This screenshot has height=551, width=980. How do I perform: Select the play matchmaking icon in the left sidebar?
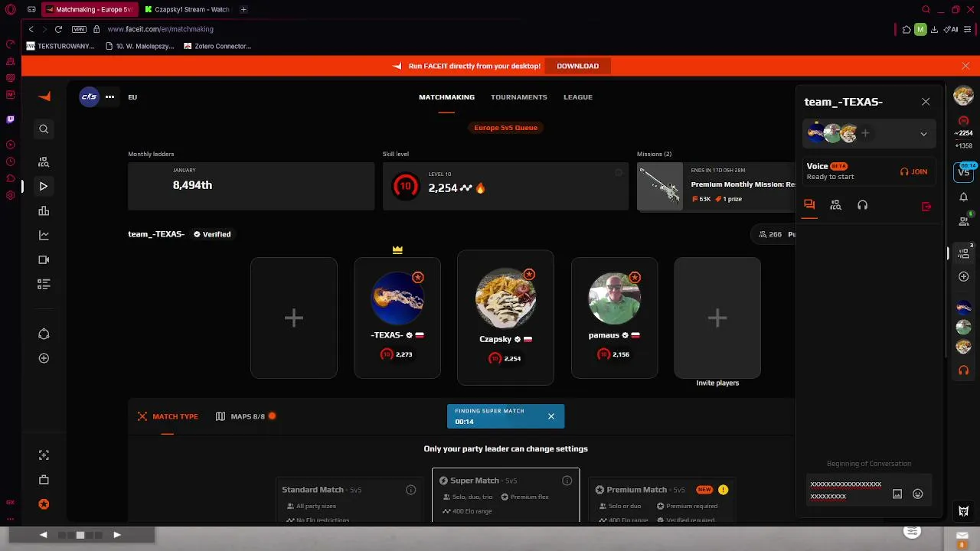pyautogui.click(x=44, y=186)
